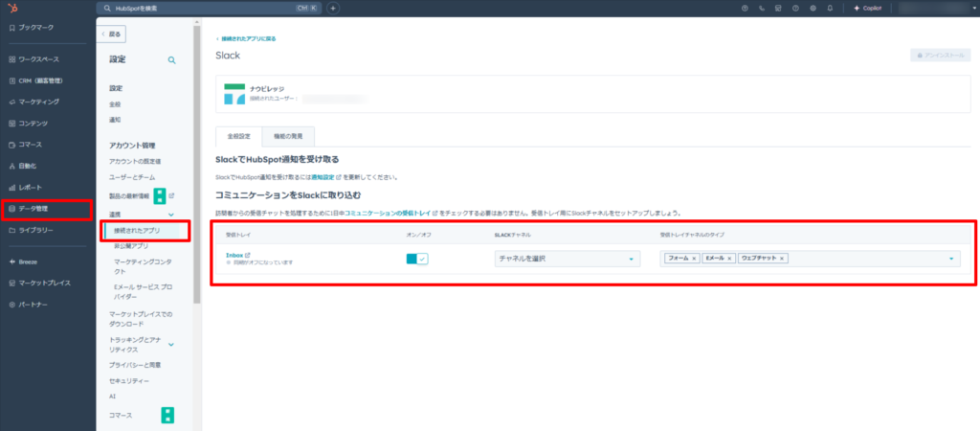980x431 pixels.
Task: Click the アンインストール button
Action: pos(941,55)
